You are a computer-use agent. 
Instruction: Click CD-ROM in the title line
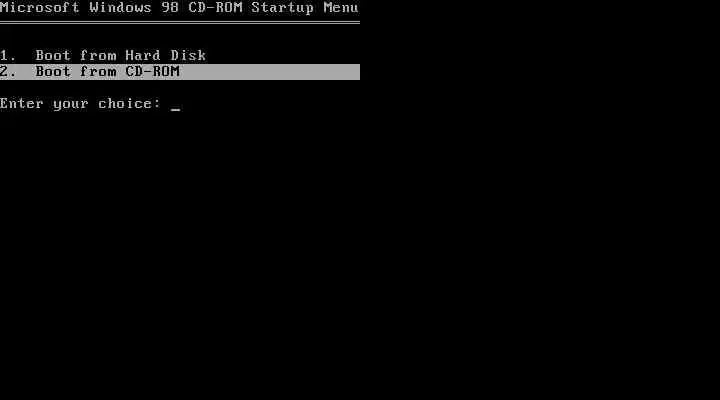click(215, 8)
